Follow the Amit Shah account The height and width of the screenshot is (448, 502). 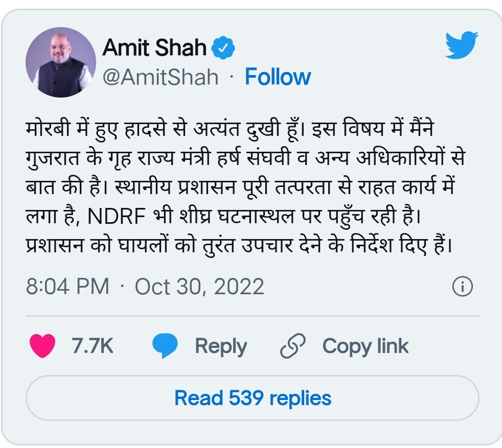tap(278, 77)
